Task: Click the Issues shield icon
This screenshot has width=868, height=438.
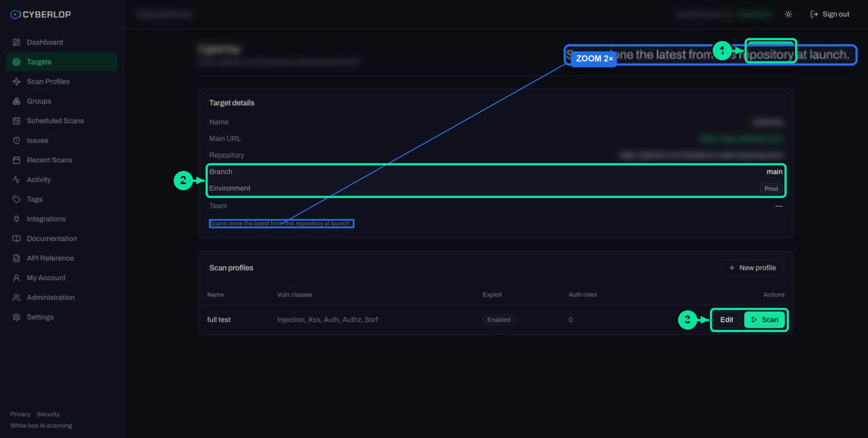Action: [16, 140]
